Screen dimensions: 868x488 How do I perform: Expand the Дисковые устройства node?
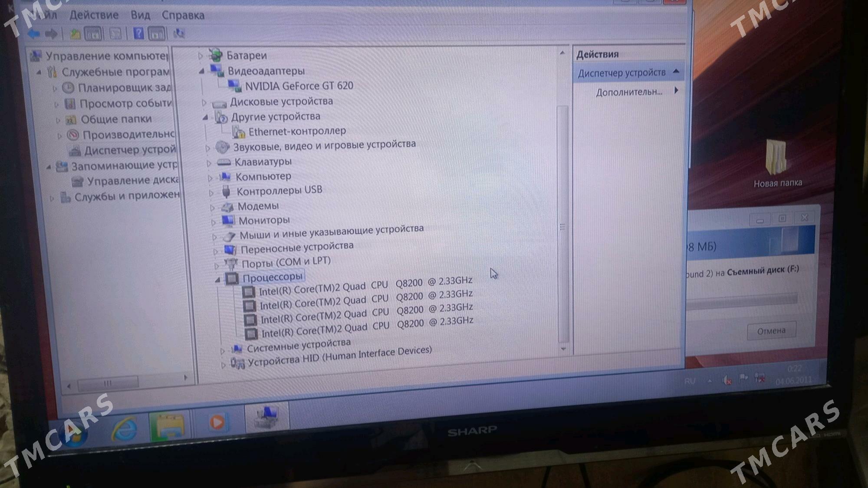pos(204,103)
